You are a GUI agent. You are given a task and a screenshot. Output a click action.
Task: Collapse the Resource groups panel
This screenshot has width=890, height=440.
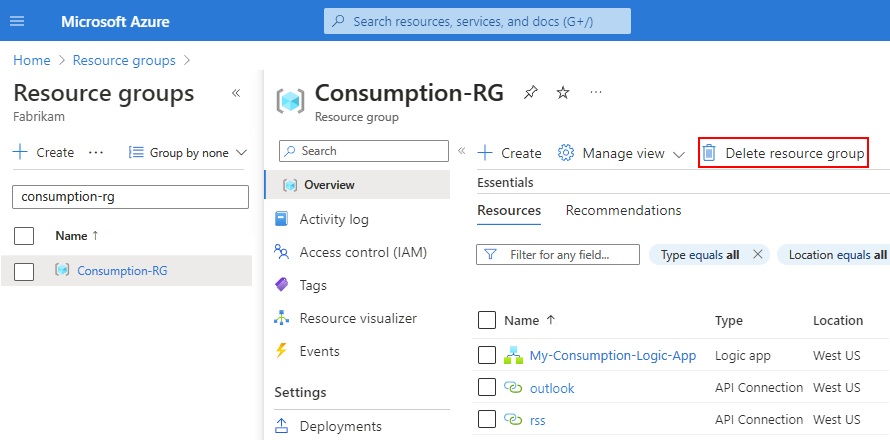(x=236, y=93)
